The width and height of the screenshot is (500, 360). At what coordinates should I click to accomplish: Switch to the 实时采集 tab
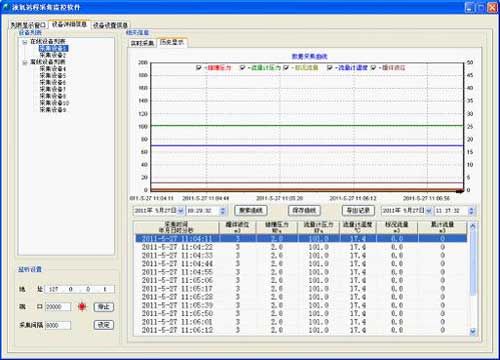pyautogui.click(x=142, y=43)
